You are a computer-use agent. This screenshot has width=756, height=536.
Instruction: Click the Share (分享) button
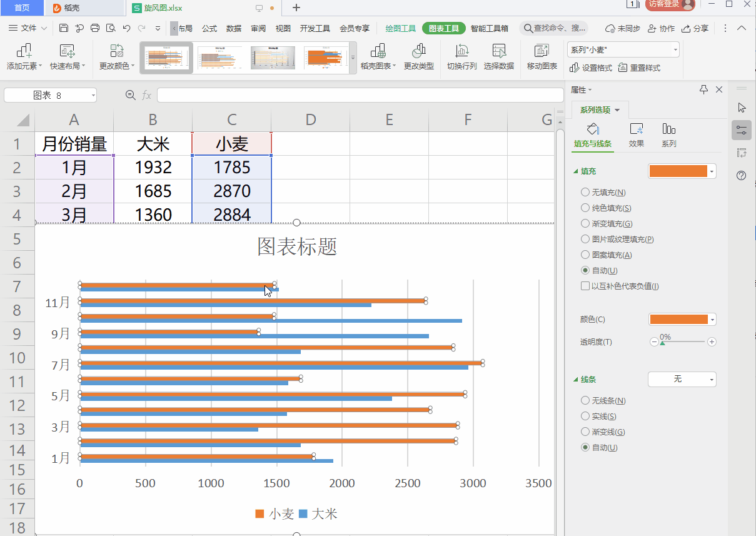point(695,28)
